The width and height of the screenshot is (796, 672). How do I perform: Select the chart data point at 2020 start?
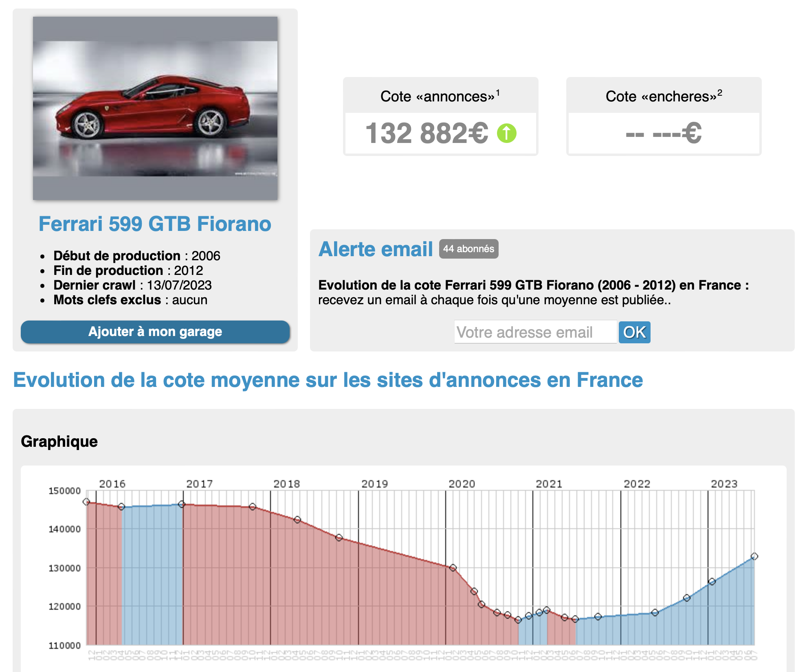[x=453, y=568]
